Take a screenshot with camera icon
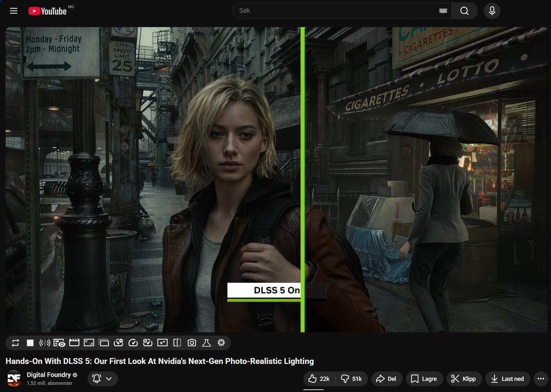551x392 pixels. (192, 343)
